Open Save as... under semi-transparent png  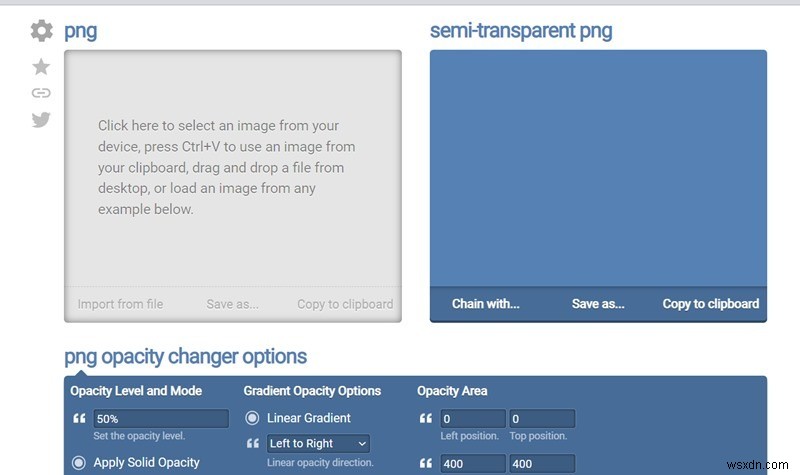tap(598, 304)
